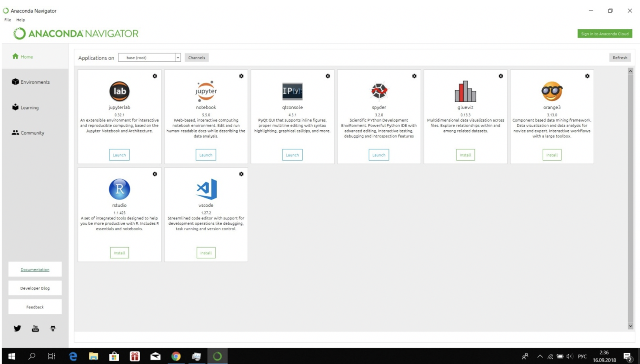Open the jupyterlab settings gear
The width and height of the screenshot is (640, 364).
(x=155, y=76)
